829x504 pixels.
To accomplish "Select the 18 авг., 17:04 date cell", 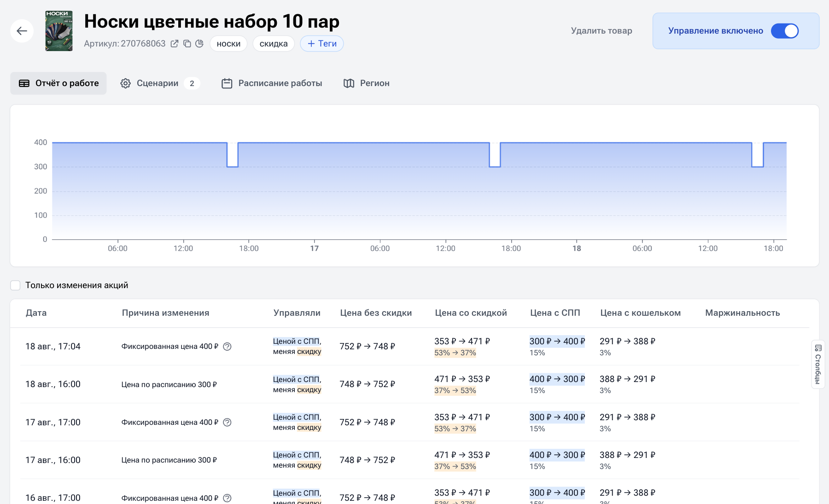I will [x=53, y=347].
